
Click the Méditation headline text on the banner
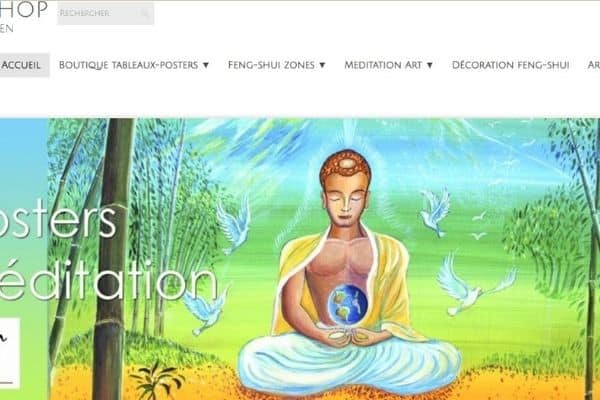(108, 282)
